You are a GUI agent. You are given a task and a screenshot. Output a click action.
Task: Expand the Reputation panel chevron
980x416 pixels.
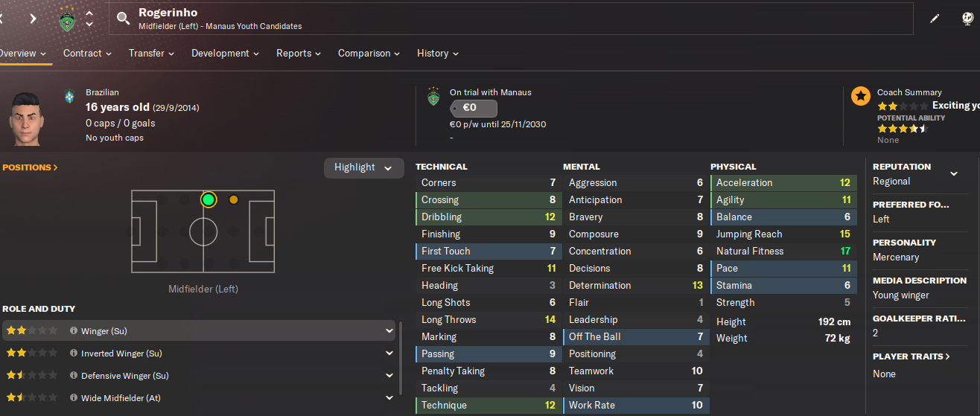[x=954, y=173]
